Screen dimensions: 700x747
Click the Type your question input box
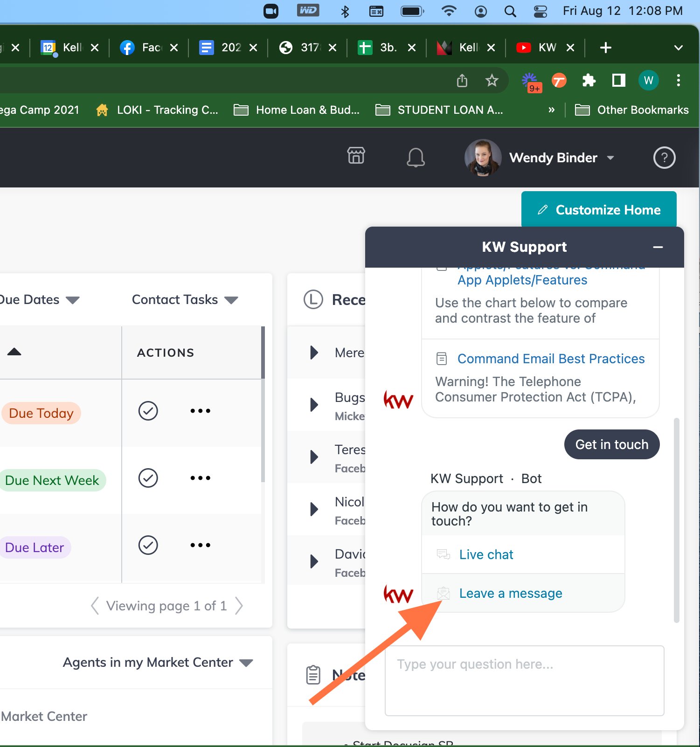click(x=524, y=681)
